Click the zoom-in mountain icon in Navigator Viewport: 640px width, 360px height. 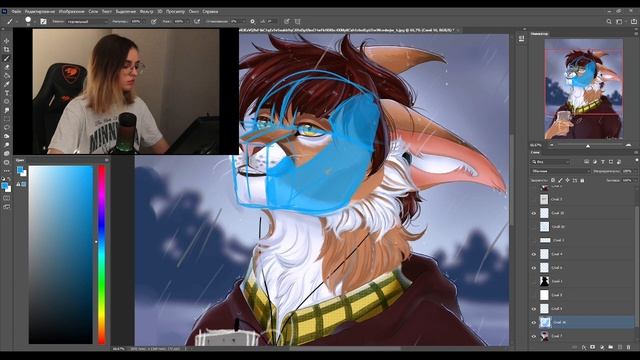point(628,145)
